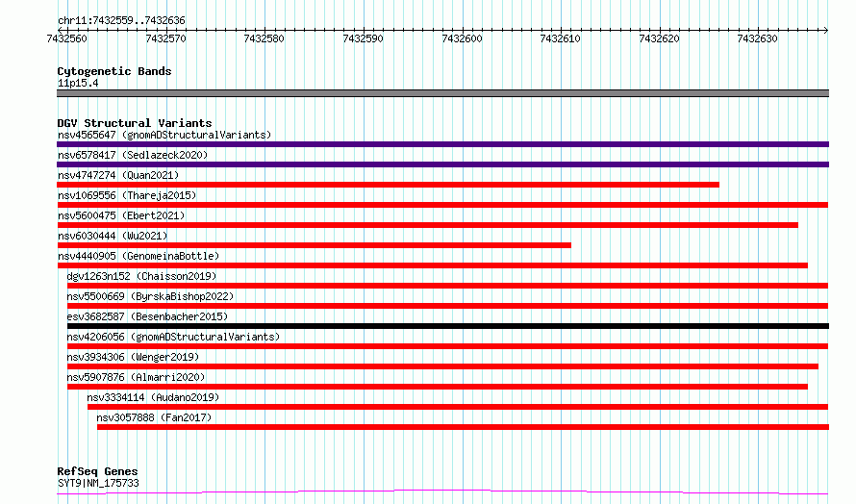Click the RefSeq Genes track heading
The image size is (856, 504).
(97, 471)
